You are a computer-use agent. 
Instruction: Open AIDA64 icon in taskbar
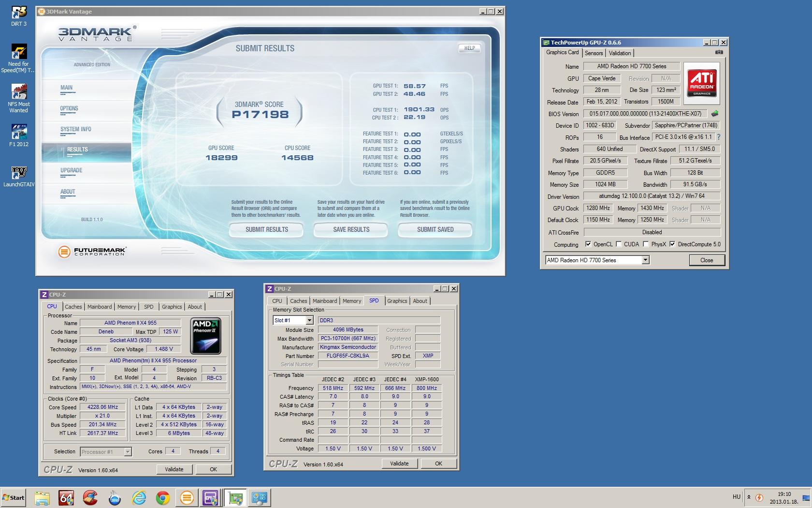[x=66, y=497]
